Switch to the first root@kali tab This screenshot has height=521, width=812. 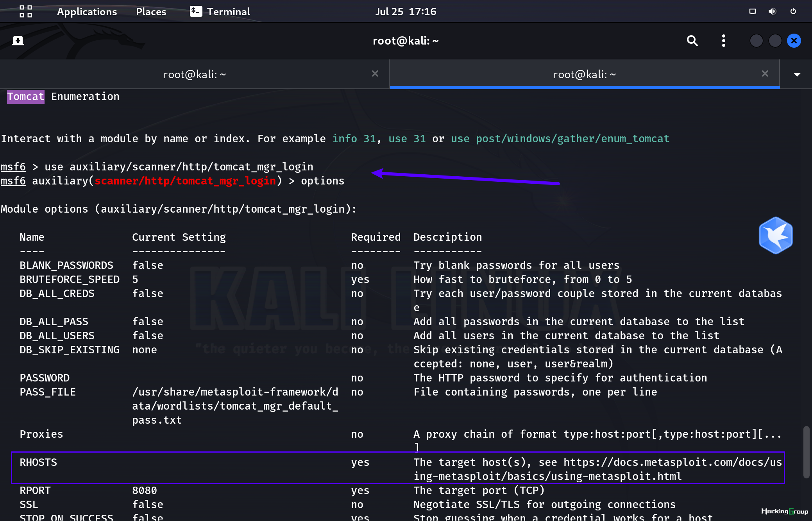[x=195, y=74]
